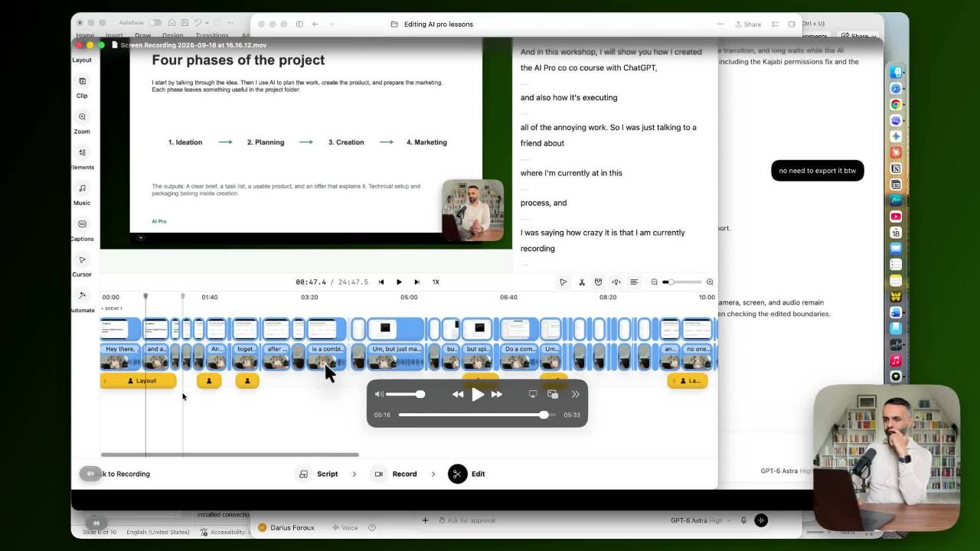Open the Music app from the Dock
This screenshot has width=980, height=551.
[896, 360]
